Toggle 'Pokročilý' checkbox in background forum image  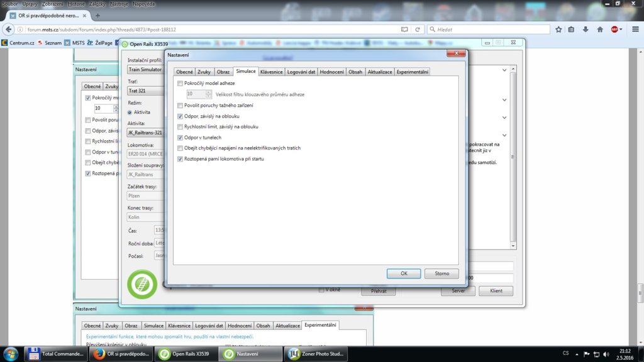(88, 97)
